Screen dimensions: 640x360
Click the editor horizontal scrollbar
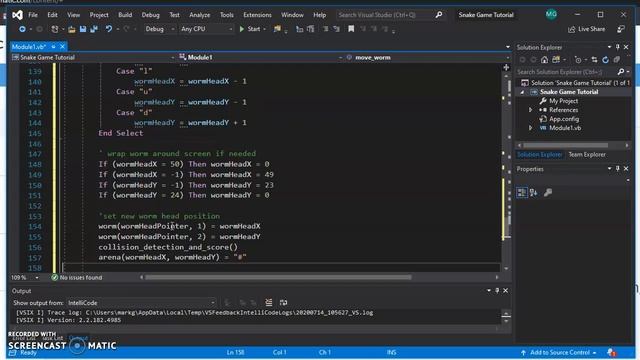(278, 278)
